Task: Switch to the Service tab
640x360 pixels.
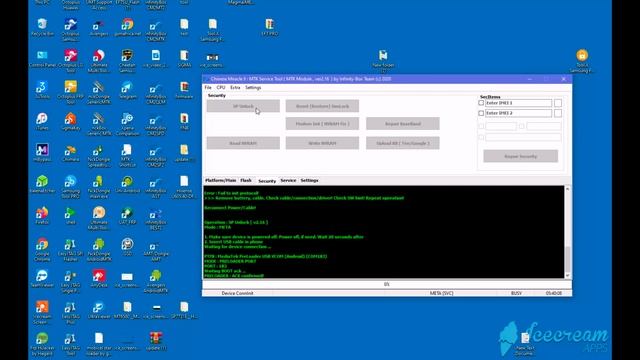Action: tap(288, 180)
